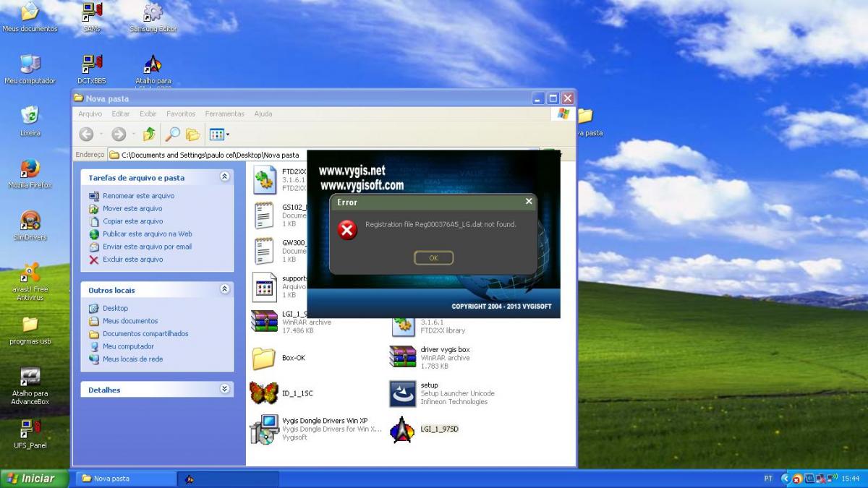Open Meus locais de rede link
The width and height of the screenshot is (868, 488).
[132, 359]
